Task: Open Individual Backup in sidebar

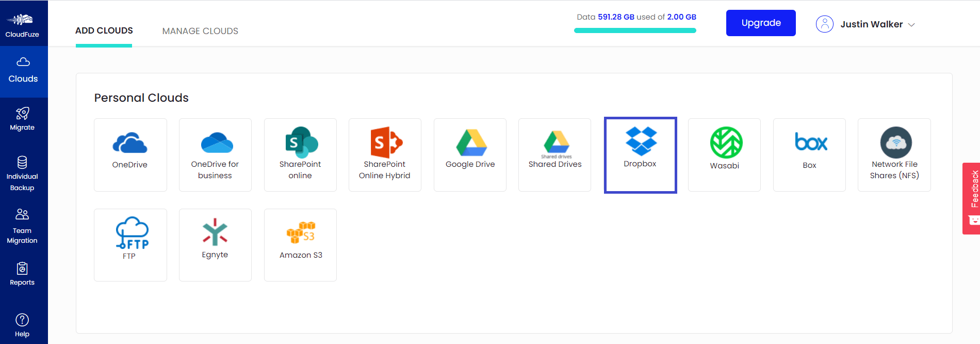Action: [x=22, y=174]
